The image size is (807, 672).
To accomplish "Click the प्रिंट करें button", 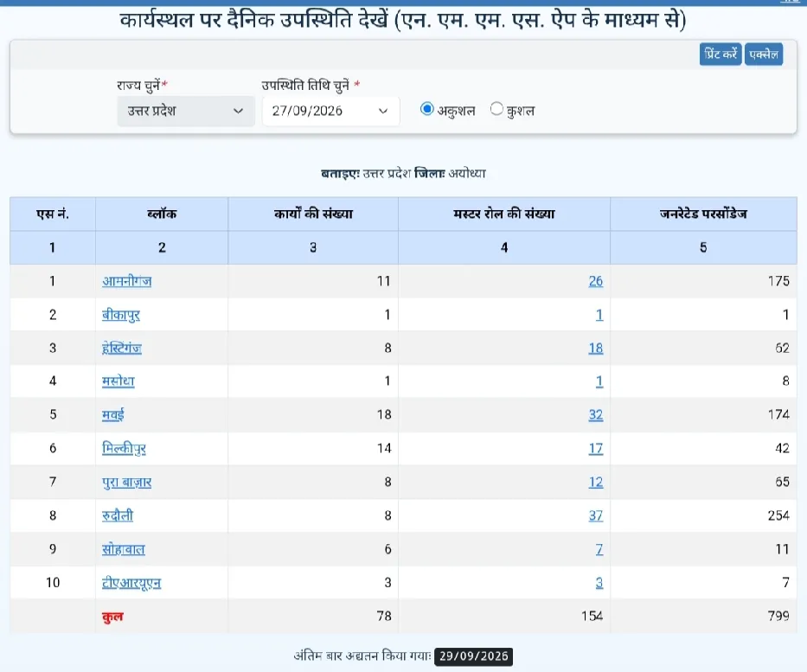I will tap(720, 54).
